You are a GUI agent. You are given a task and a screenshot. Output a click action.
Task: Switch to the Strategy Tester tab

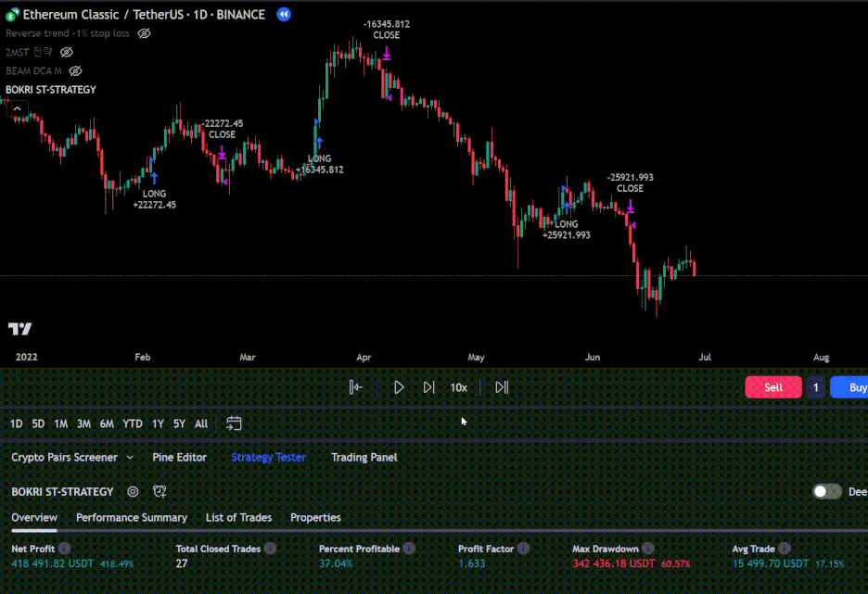[269, 458]
